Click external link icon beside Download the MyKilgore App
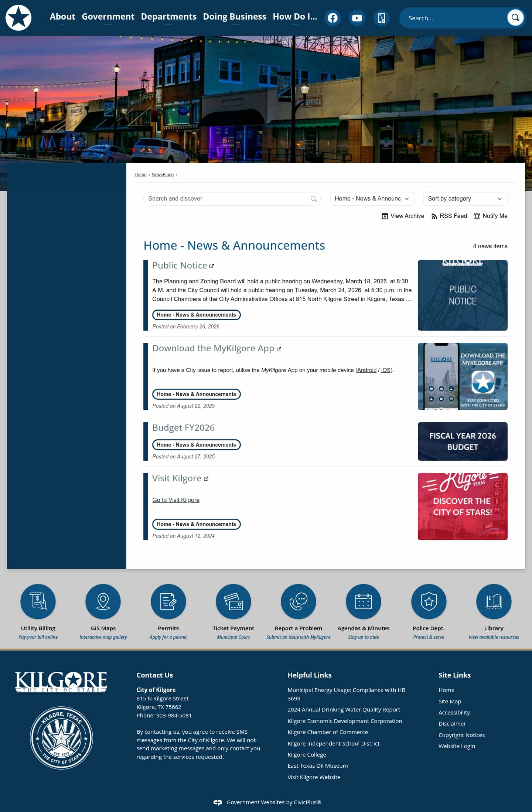The image size is (532, 812). click(279, 349)
